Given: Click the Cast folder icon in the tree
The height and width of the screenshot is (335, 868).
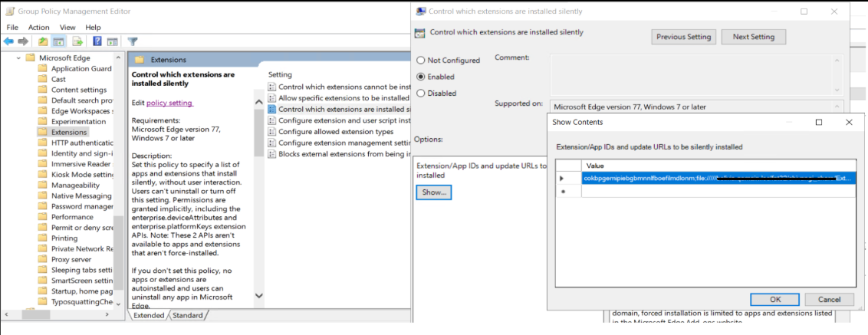Looking at the screenshot, I should click(x=42, y=79).
